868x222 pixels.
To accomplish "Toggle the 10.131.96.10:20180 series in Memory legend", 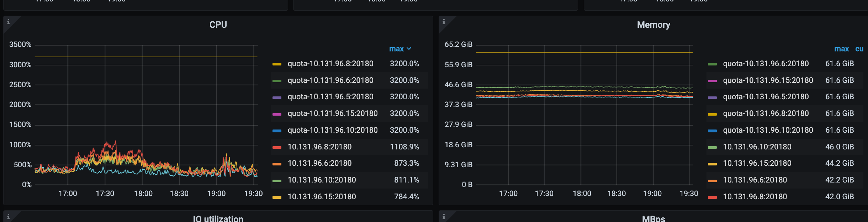I will click(757, 147).
